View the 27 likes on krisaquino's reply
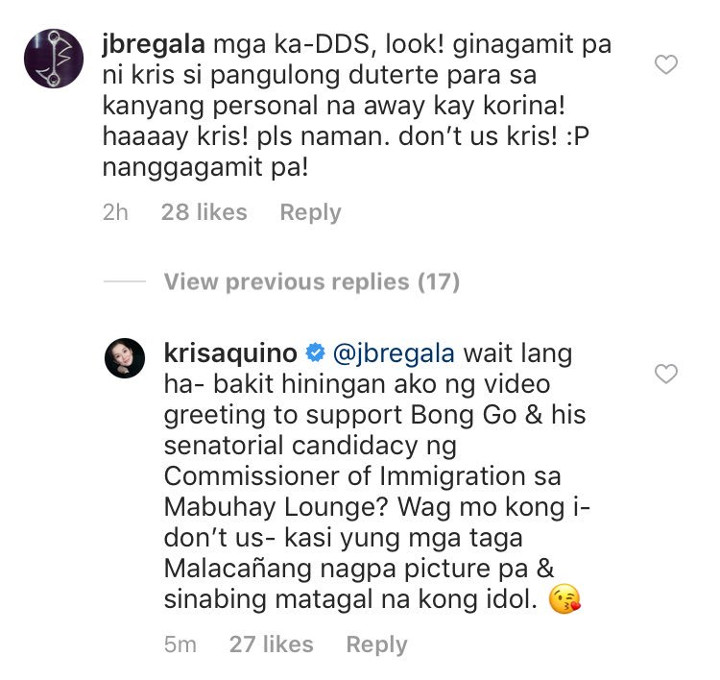Screen dimensions: 720x680 point(271,644)
